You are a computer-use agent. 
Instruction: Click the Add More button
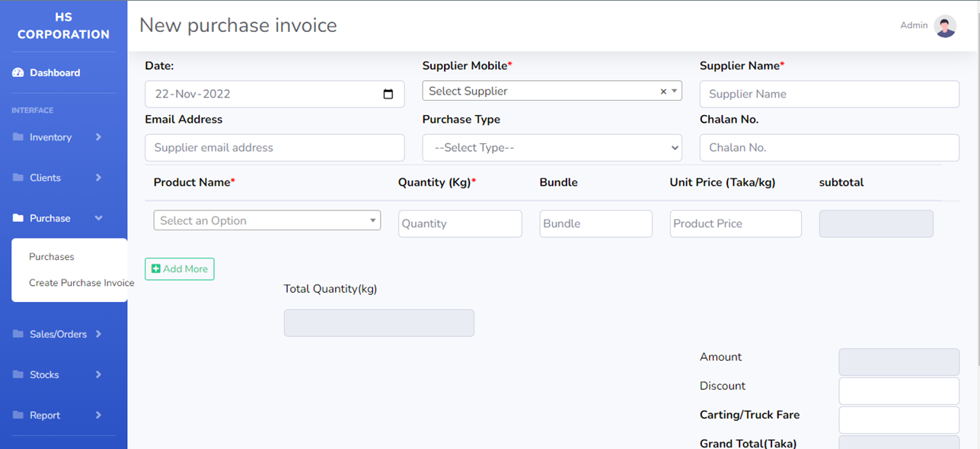click(180, 269)
